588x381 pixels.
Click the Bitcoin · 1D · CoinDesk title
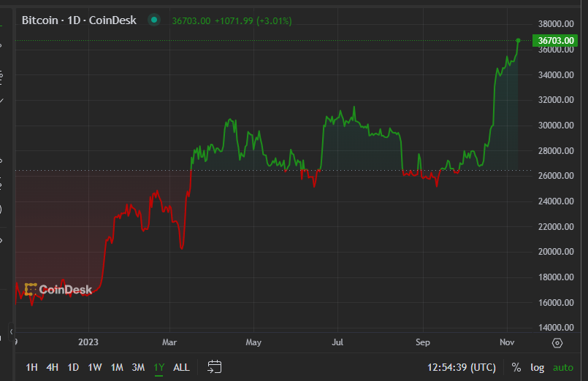point(79,20)
